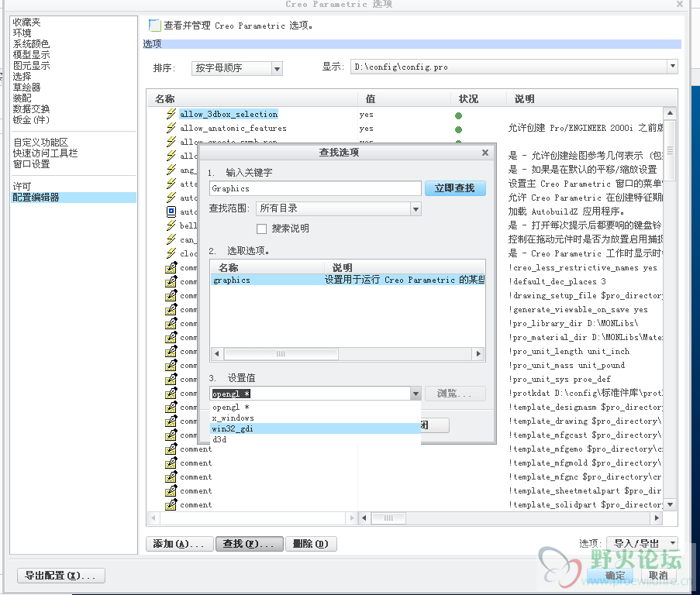The height and width of the screenshot is (595, 700).
Task: Open the 系统颜色 category
Action: [x=31, y=43]
